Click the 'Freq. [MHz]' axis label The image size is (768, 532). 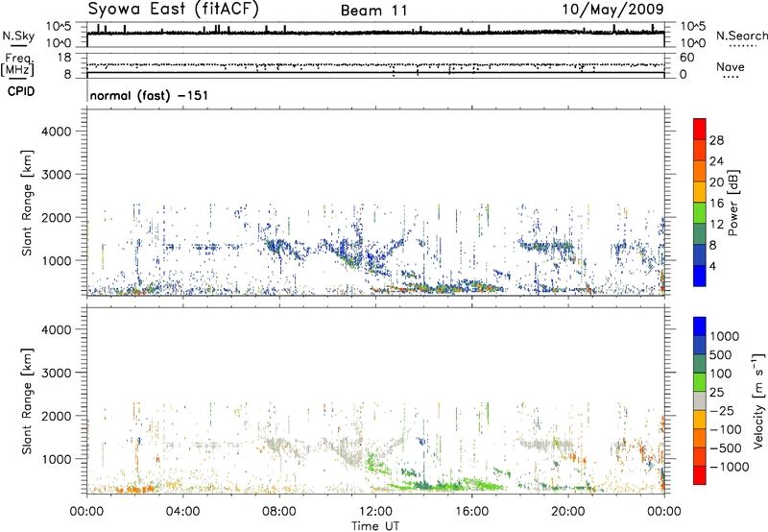(17, 64)
